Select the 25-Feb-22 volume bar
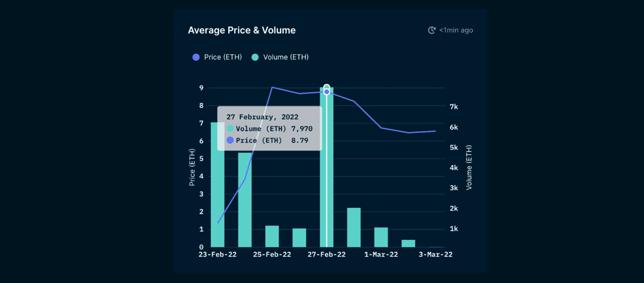Viewport: 644px width, 283px height. 272,236
